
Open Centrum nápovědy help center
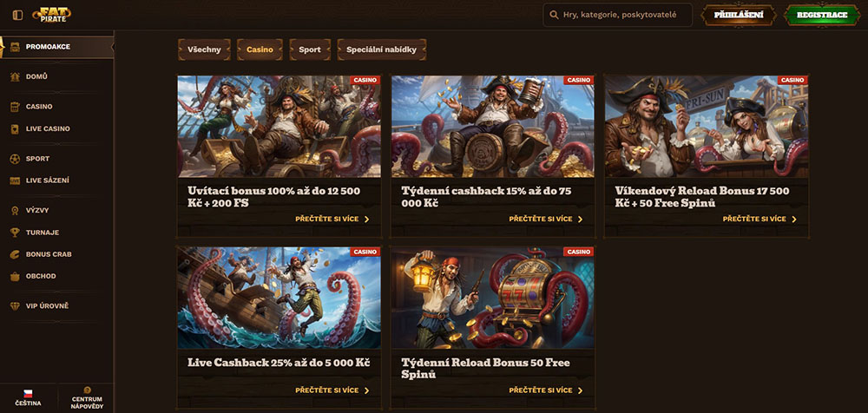coord(87,397)
